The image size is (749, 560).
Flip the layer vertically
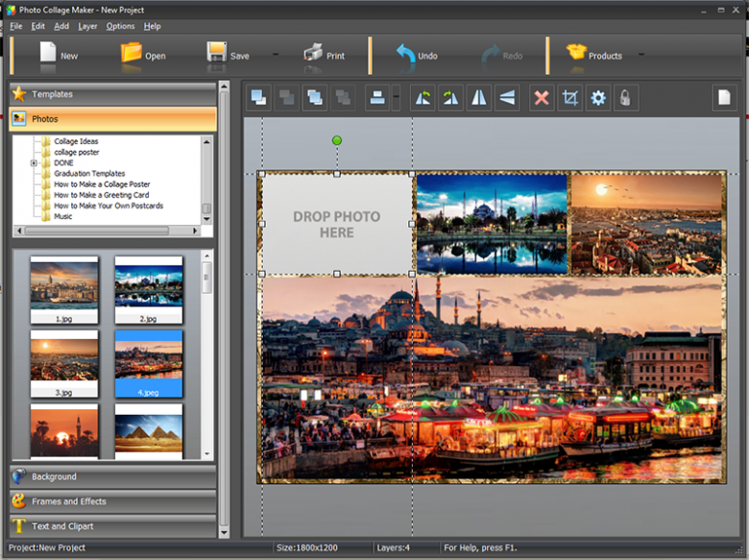tap(507, 98)
